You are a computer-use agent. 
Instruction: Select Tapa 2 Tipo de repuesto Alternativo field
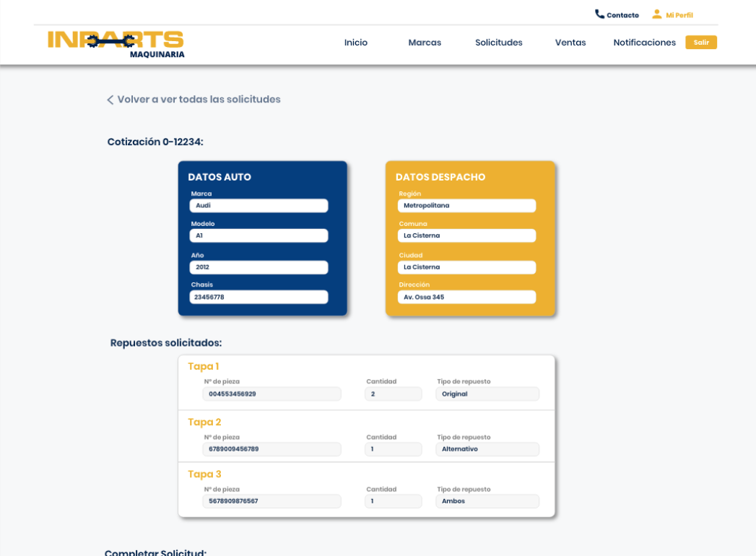487,449
